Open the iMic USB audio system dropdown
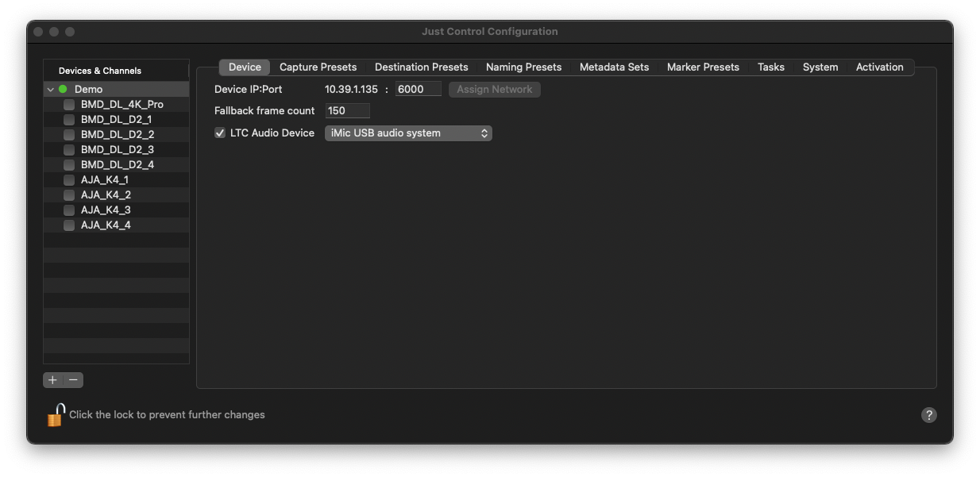The width and height of the screenshot is (980, 477). click(x=408, y=133)
